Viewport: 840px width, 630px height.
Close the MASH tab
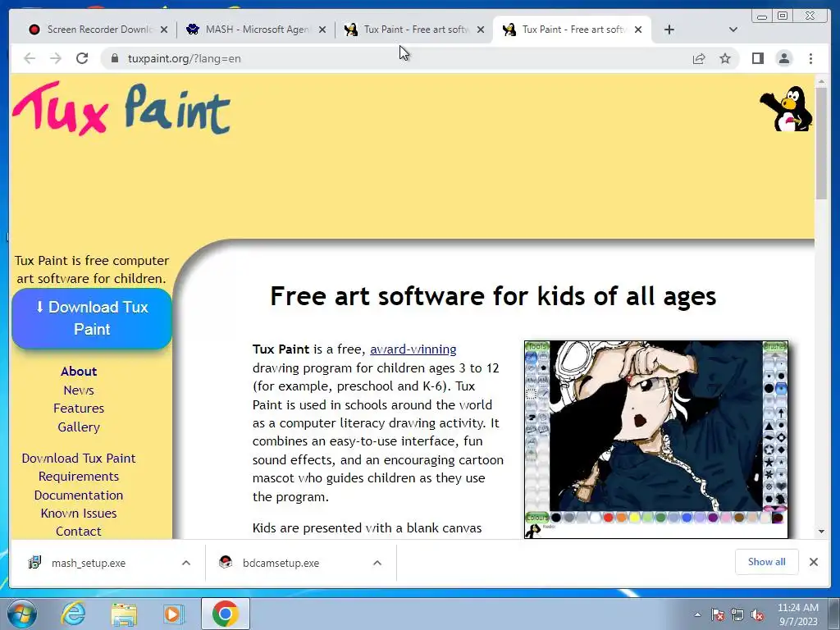tap(322, 30)
